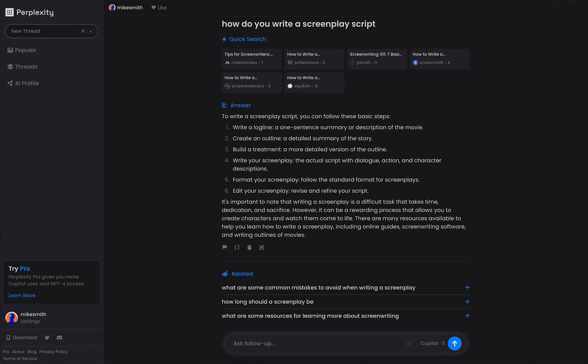Click the Try Pro heading
The image size is (588, 364).
point(19,269)
